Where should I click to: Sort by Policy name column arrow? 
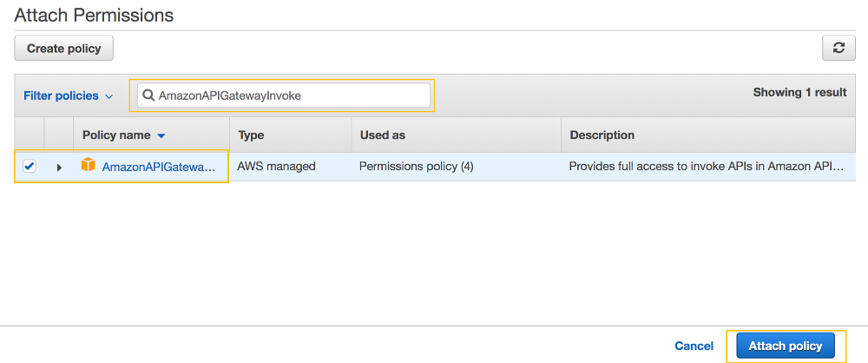click(x=161, y=135)
